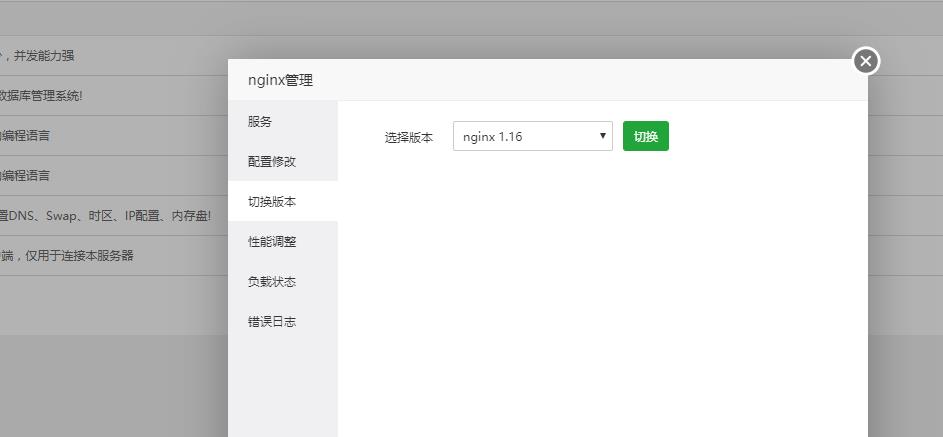Open the nginx 1.16 version dropdown
Viewport: 943px width, 437px height.
pos(532,136)
